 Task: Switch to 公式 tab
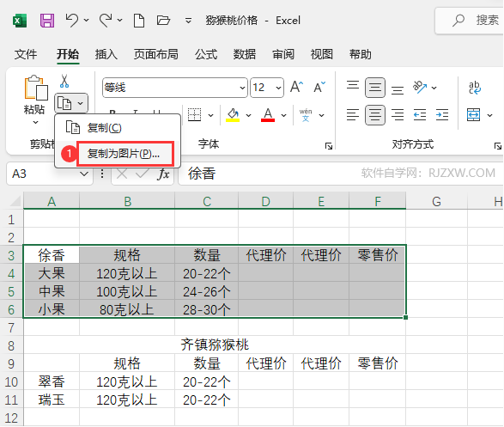tap(206, 54)
